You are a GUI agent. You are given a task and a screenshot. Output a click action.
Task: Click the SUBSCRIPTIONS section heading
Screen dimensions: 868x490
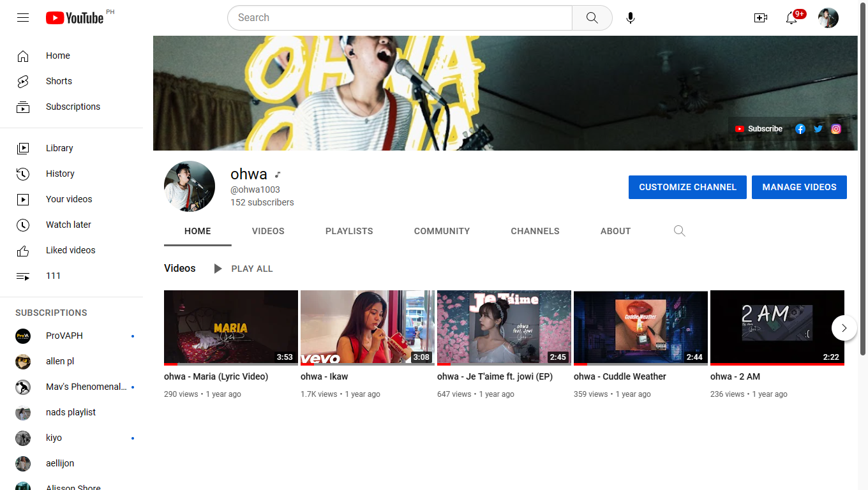(51, 313)
